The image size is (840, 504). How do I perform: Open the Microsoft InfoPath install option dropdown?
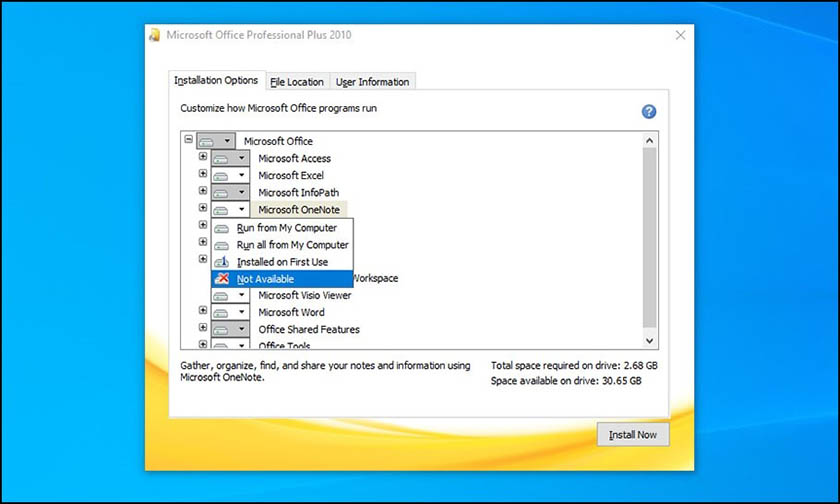(x=241, y=193)
